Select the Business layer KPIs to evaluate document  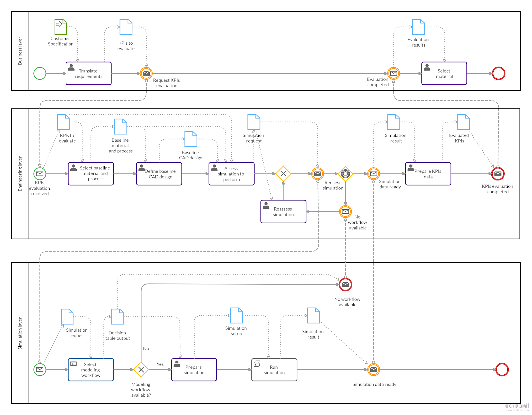coord(126,27)
